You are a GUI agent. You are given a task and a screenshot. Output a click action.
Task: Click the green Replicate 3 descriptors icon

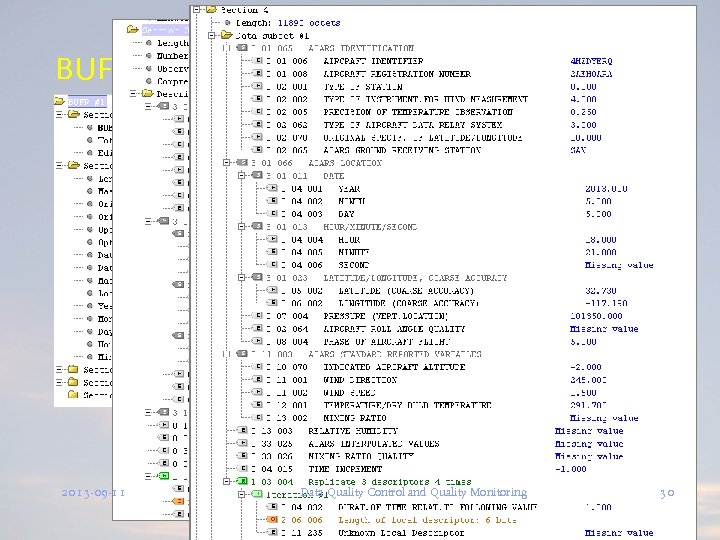click(240, 481)
